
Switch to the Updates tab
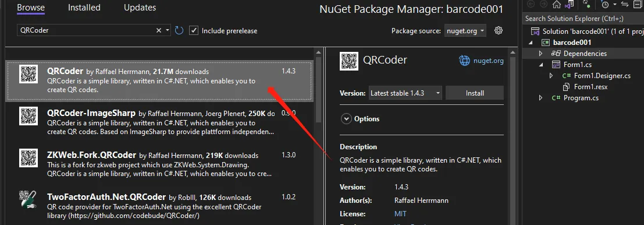pos(140,8)
